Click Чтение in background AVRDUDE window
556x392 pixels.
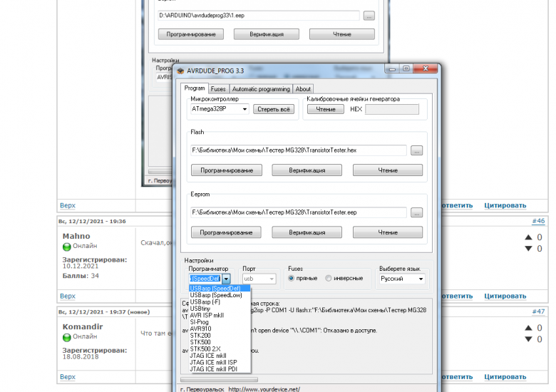(x=342, y=34)
